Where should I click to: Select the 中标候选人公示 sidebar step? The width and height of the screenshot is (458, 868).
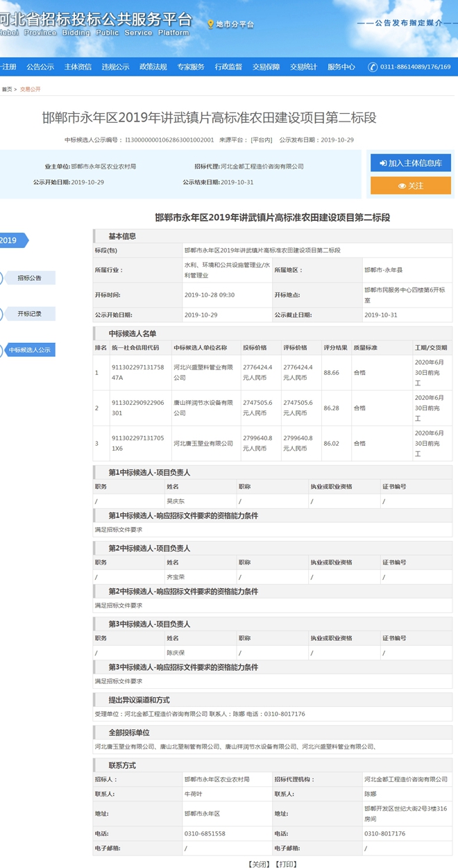[29, 350]
